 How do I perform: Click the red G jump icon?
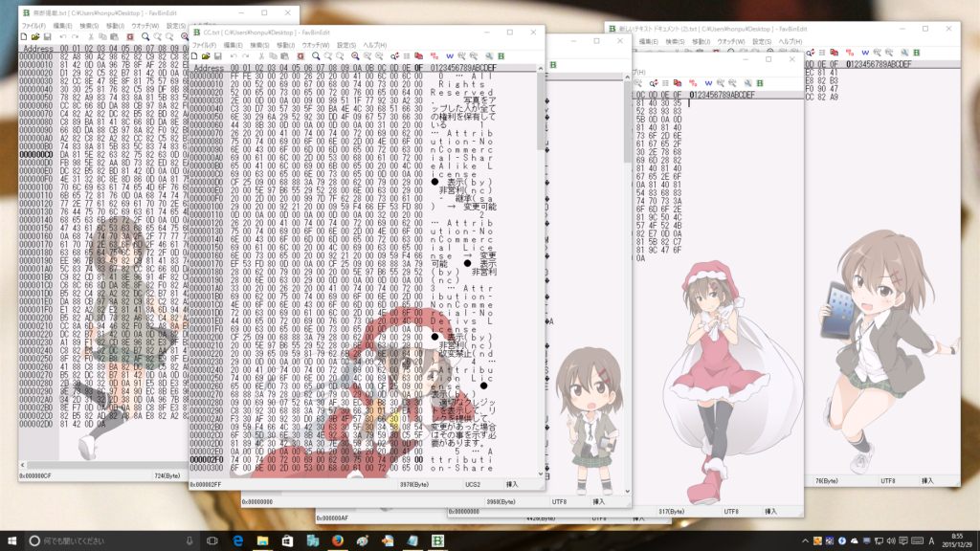pos(300,55)
